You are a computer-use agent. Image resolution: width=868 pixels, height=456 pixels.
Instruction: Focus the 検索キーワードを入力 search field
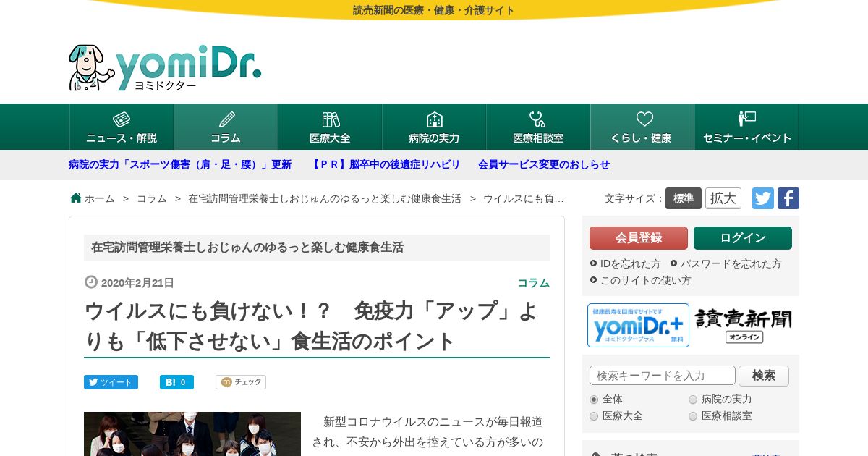point(663,376)
